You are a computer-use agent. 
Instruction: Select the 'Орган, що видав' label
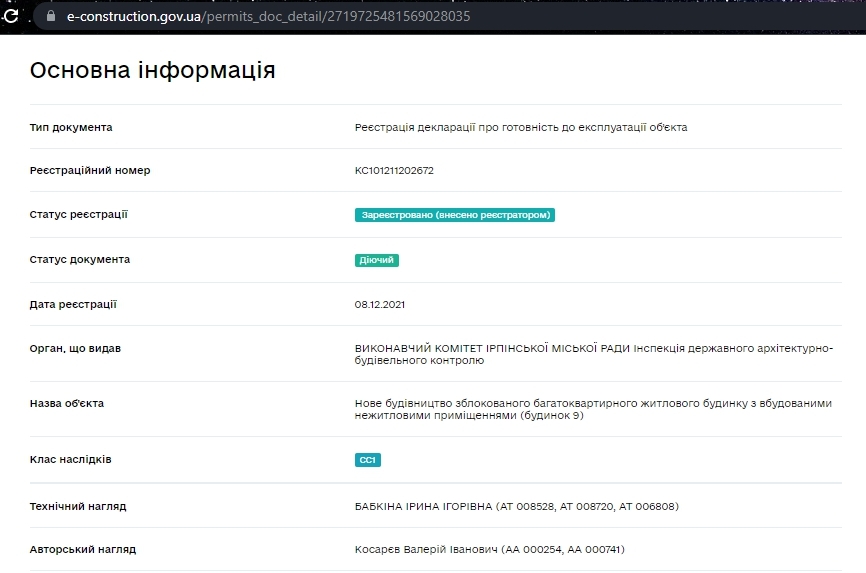click(x=75, y=349)
